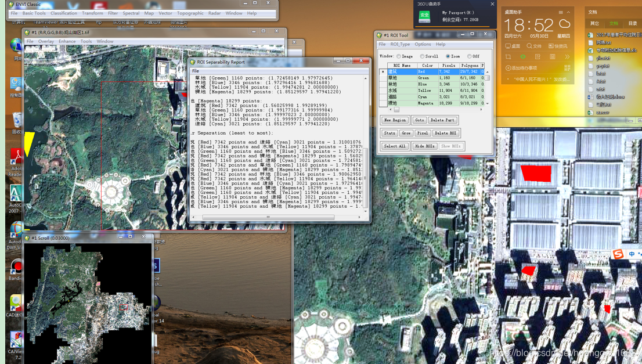
Task: Open Spectral menu in ENVI Classic
Action: point(131,13)
